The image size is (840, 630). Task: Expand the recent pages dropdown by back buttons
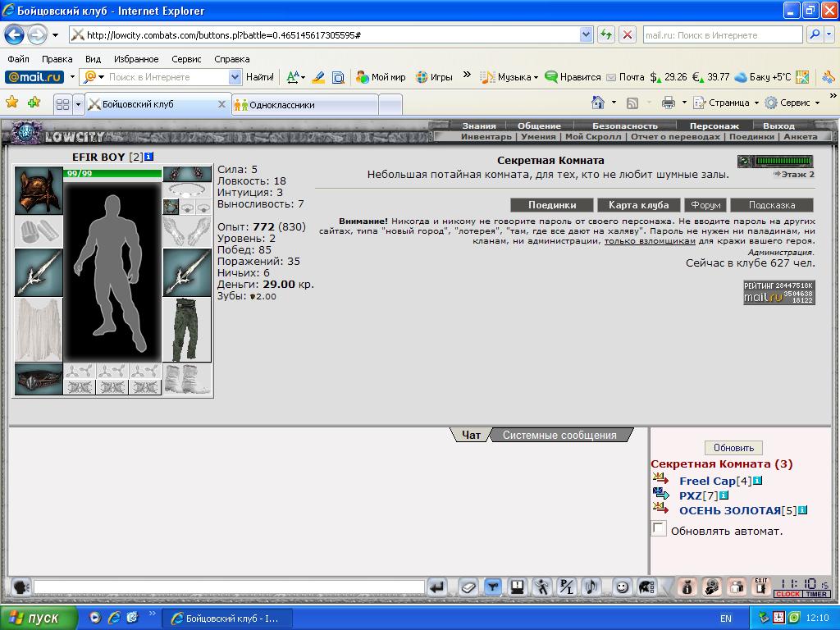point(55,35)
